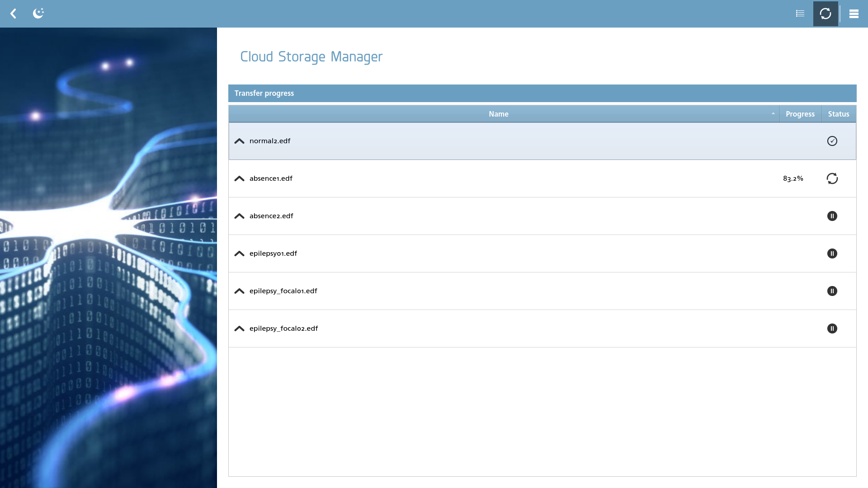Toggle pause icon for epilepsy_focal01.edf
This screenshot has height=488, width=868.
832,291
